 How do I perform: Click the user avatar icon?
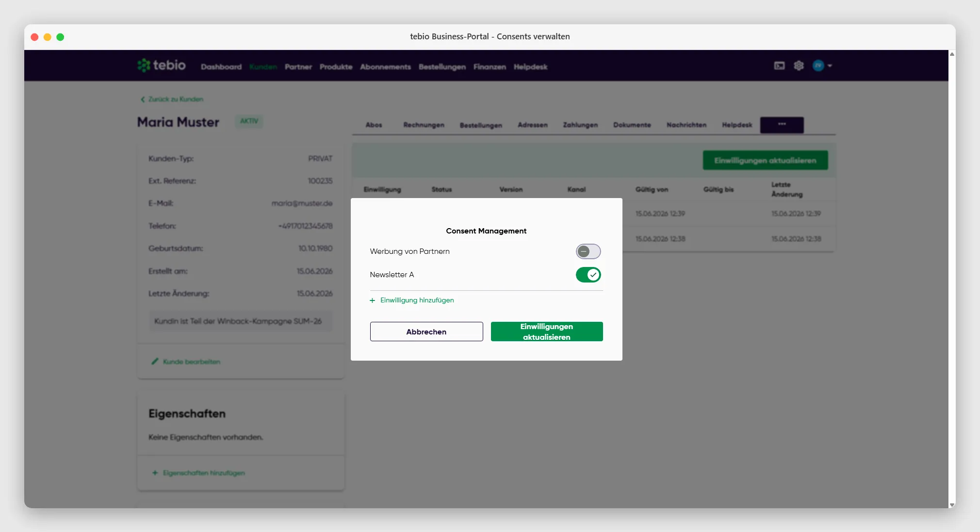click(818, 66)
